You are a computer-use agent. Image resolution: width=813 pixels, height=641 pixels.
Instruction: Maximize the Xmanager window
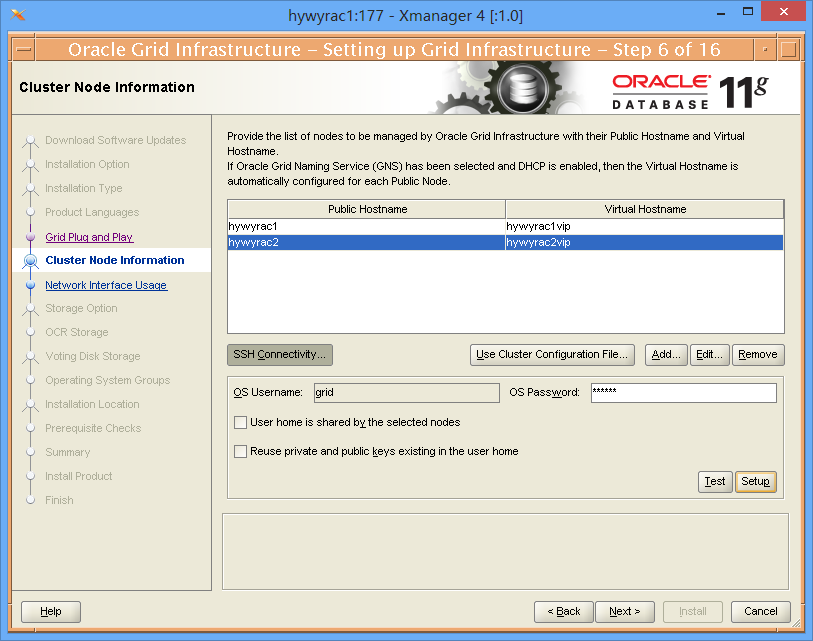coord(748,11)
